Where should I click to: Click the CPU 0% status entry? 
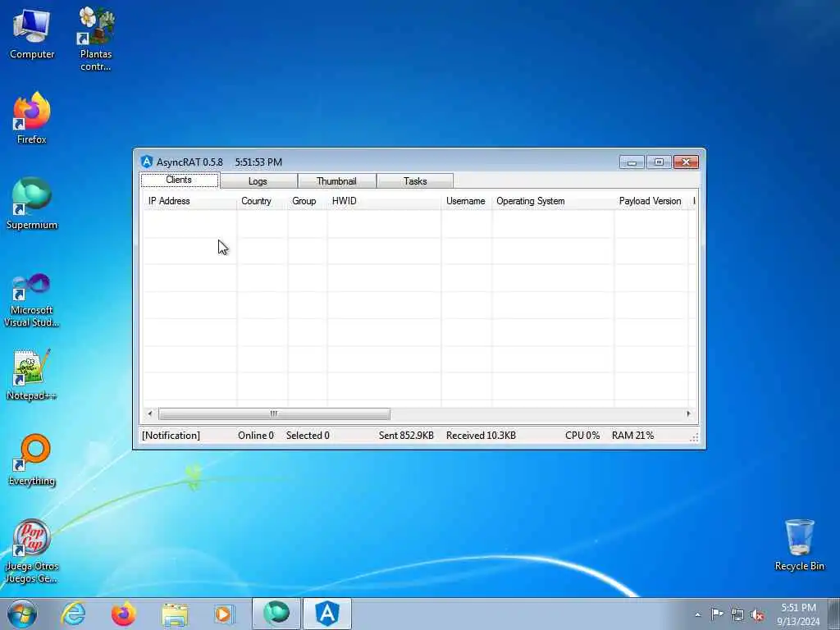pos(582,436)
